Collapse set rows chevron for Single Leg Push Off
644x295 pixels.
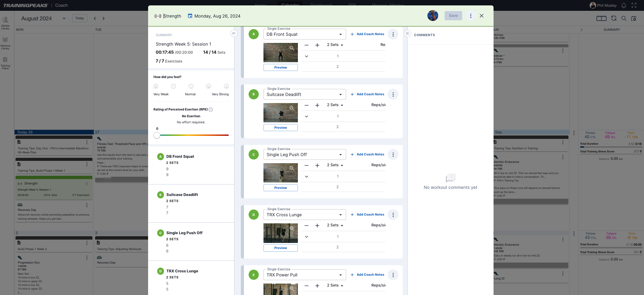click(306, 176)
